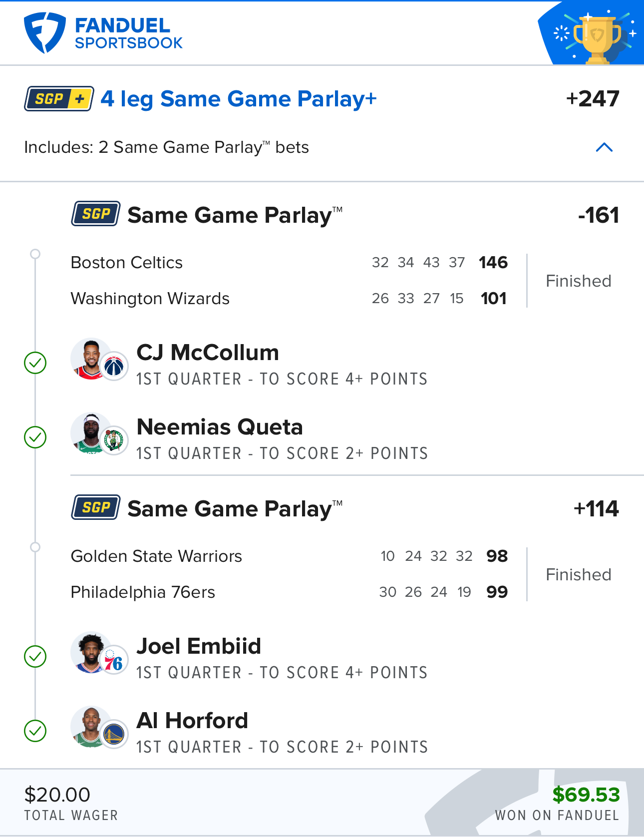Image resolution: width=644 pixels, height=837 pixels.
Task: Collapse the Includes 2 Same Game Parlay bets row
Action: [x=166, y=147]
